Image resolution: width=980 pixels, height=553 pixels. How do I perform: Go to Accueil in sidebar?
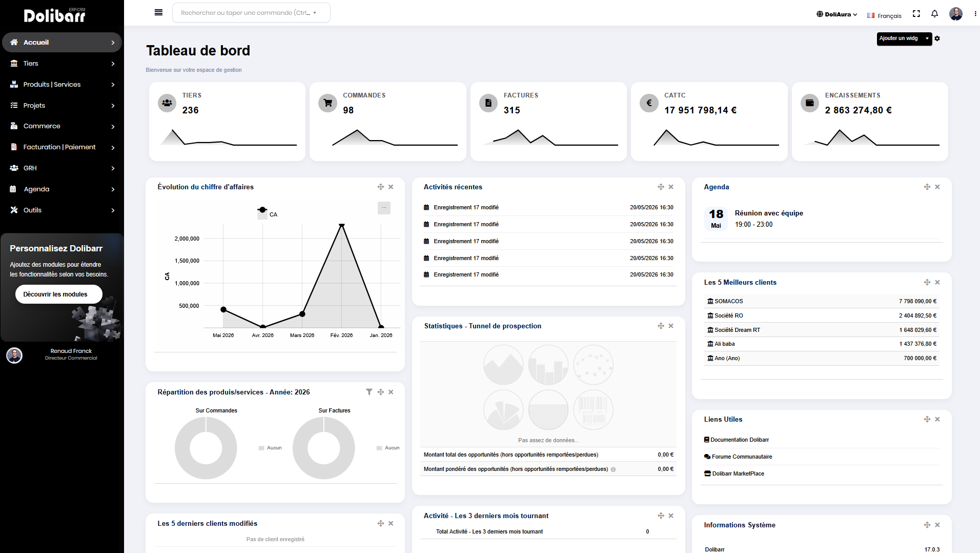(x=62, y=43)
